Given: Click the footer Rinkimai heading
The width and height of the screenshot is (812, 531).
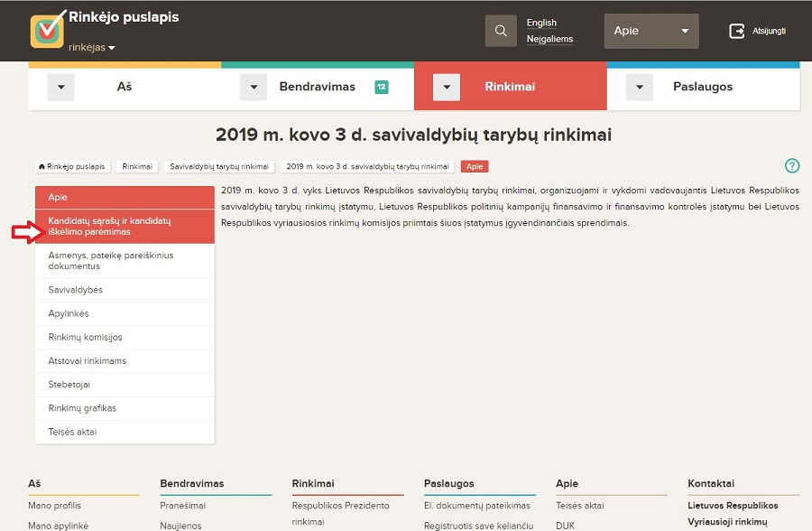Looking at the screenshot, I should click(x=313, y=483).
